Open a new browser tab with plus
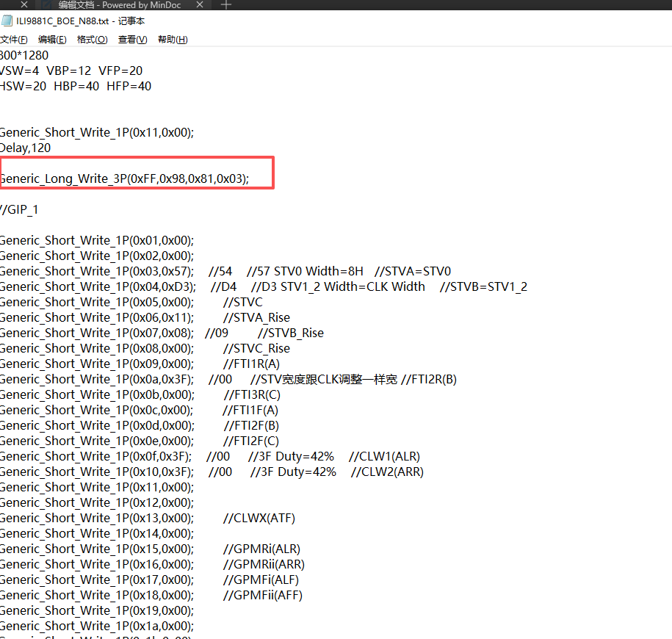Viewport: 672px width, 639px height. [226, 5]
